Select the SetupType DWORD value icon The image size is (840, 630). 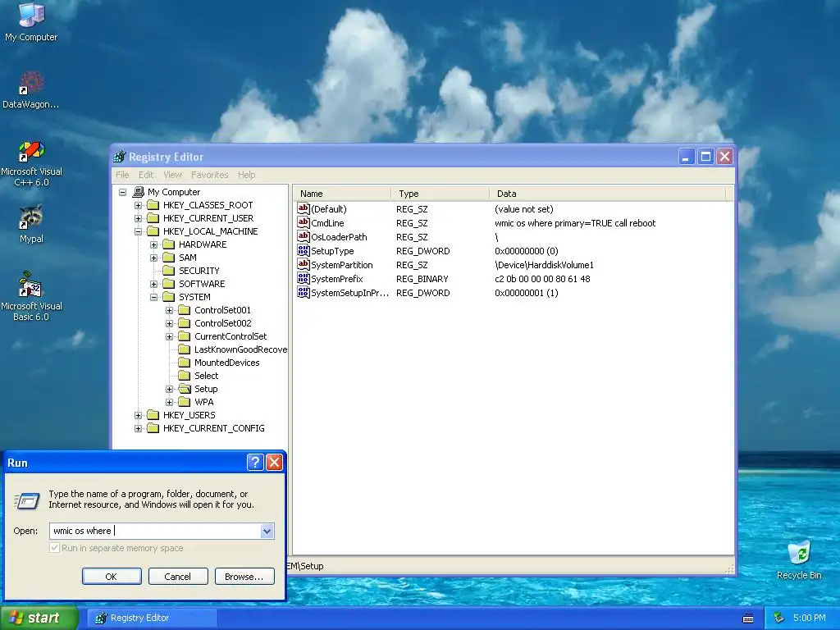[304, 251]
